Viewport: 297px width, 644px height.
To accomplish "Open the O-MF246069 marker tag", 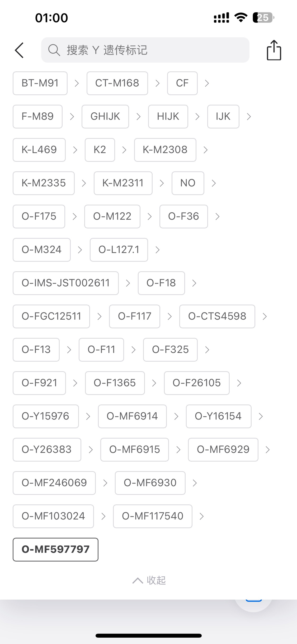I will tap(54, 483).
